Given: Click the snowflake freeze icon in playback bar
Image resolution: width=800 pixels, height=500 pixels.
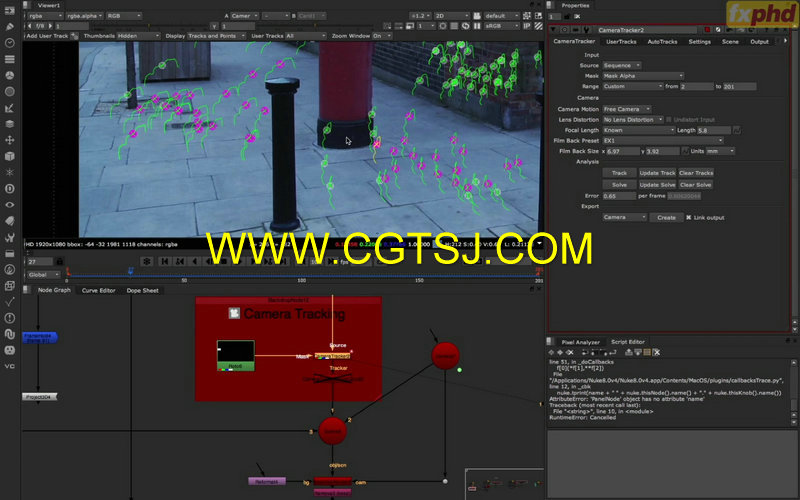Looking at the screenshot, I should point(146,261).
